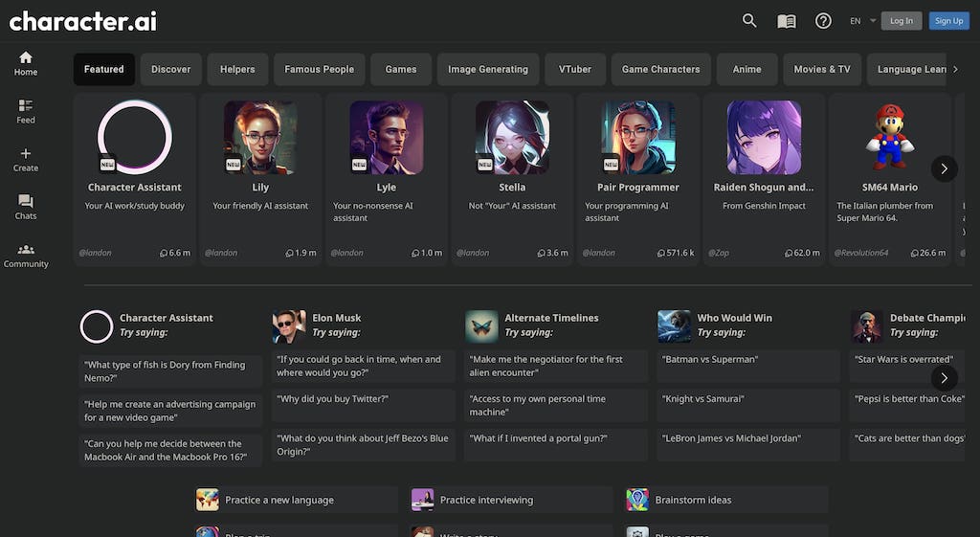Image resolution: width=980 pixels, height=537 pixels.
Task: Switch to the Discover tab
Action: coord(170,70)
